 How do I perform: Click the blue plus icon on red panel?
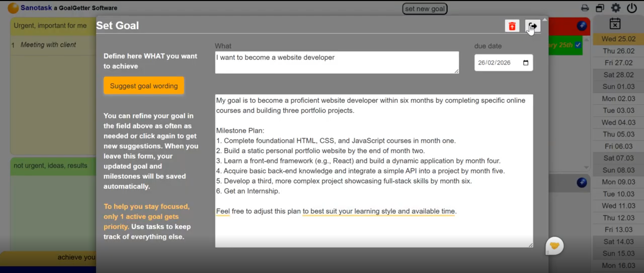[x=582, y=26]
